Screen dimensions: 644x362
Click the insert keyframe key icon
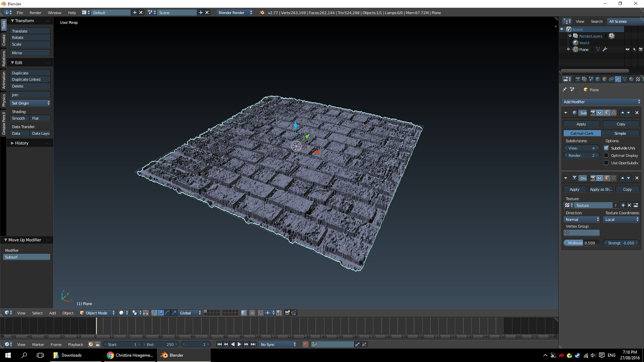357,344
